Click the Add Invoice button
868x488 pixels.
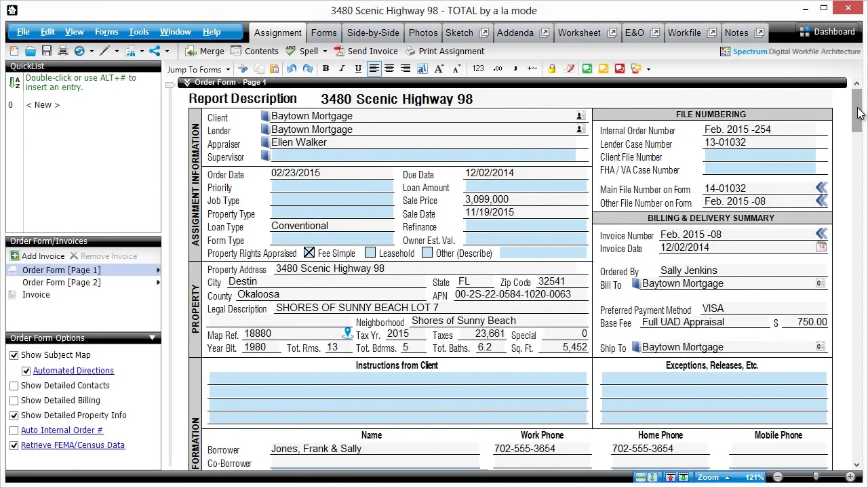[x=37, y=256]
